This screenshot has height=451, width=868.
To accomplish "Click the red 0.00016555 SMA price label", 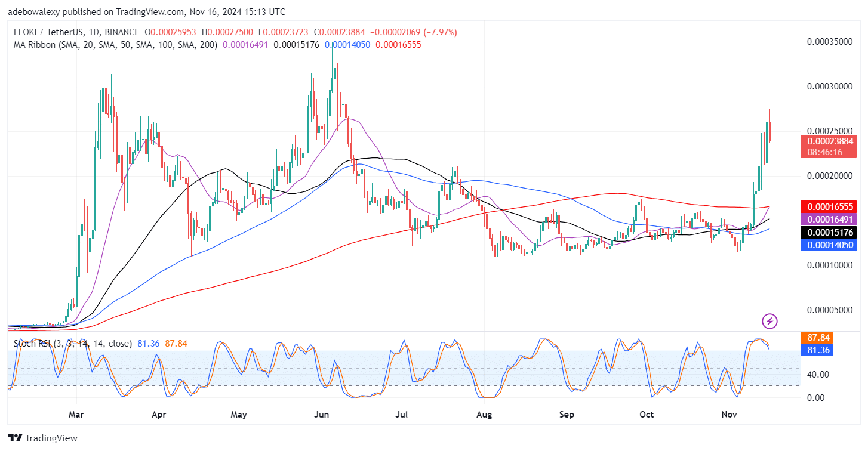I will tap(830, 206).
